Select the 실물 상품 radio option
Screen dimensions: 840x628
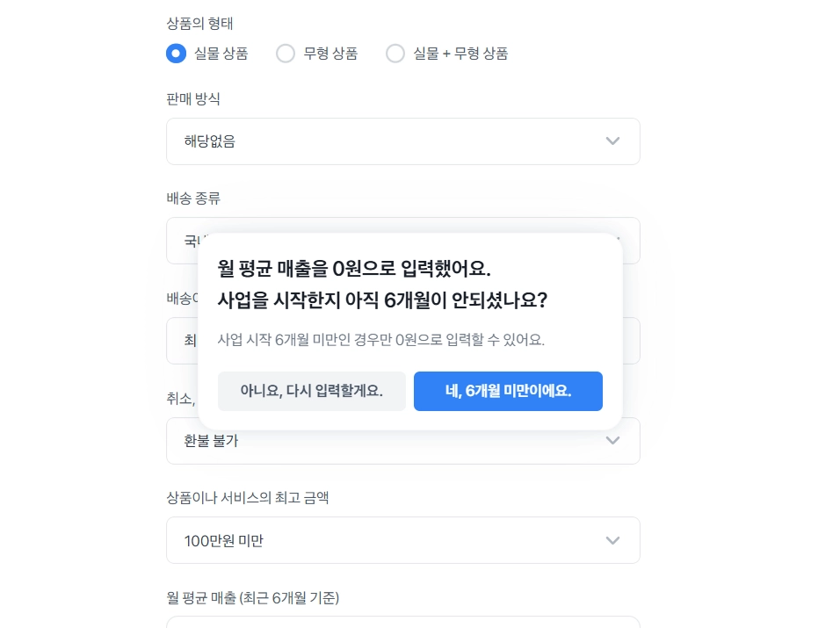177,54
